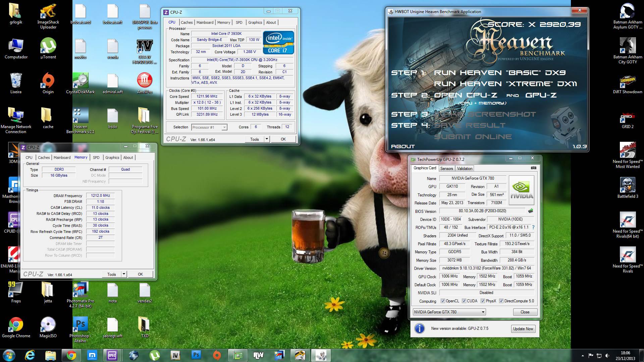Click the BIOS save icon in GPU-Z

tap(531, 211)
